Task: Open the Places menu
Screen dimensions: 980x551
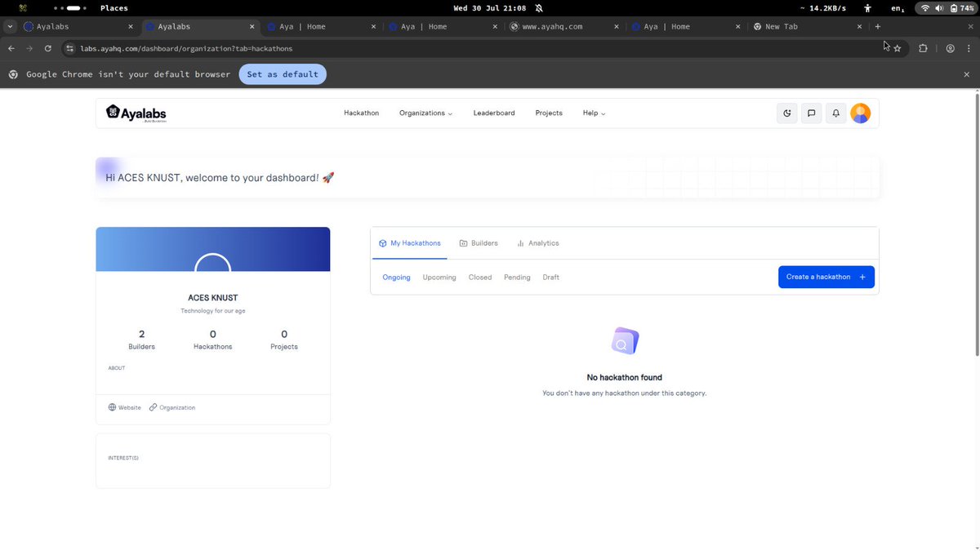Action: click(114, 8)
